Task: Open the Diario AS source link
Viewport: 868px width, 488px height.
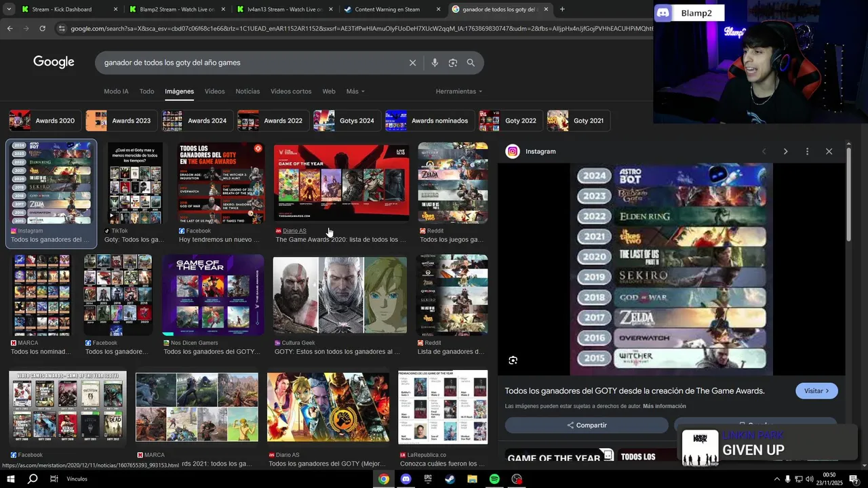Action: pyautogui.click(x=294, y=231)
